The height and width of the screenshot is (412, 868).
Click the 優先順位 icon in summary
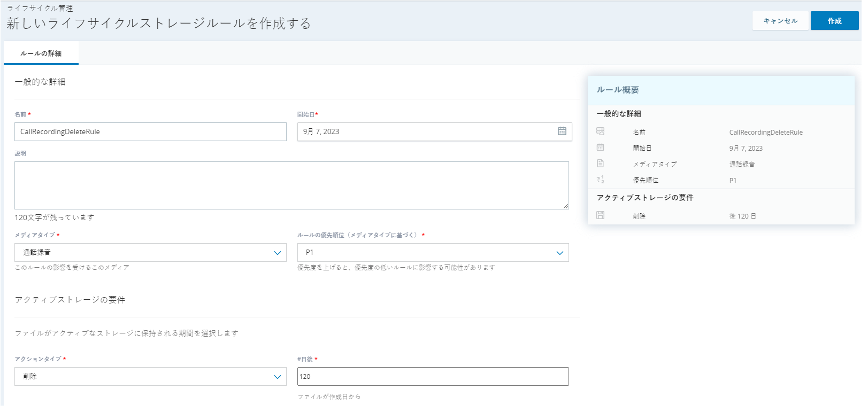(x=600, y=180)
